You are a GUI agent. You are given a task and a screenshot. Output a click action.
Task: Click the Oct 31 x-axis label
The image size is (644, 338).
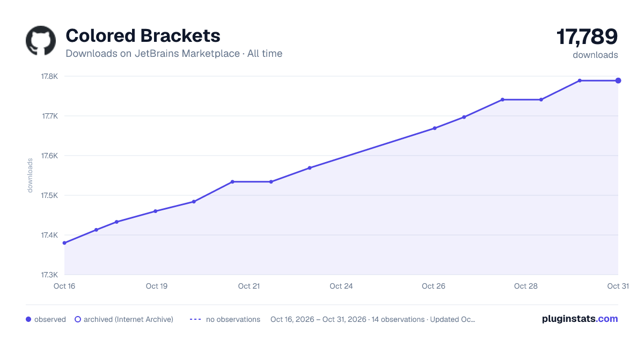(x=618, y=286)
